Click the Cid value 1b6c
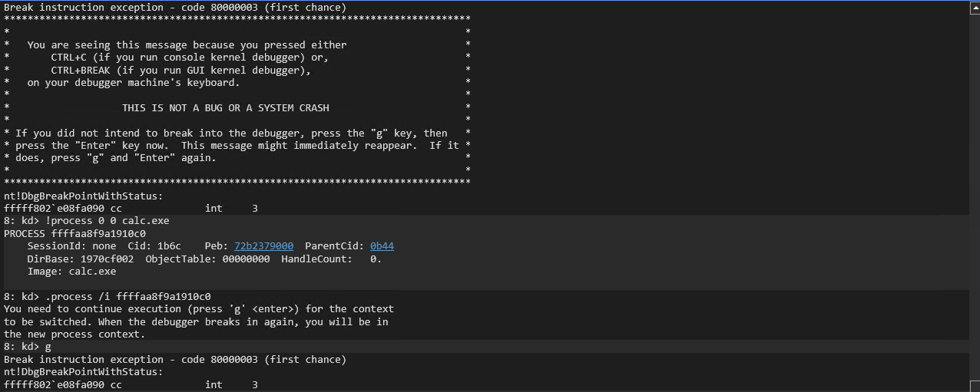This screenshot has width=980, height=392. (167, 246)
